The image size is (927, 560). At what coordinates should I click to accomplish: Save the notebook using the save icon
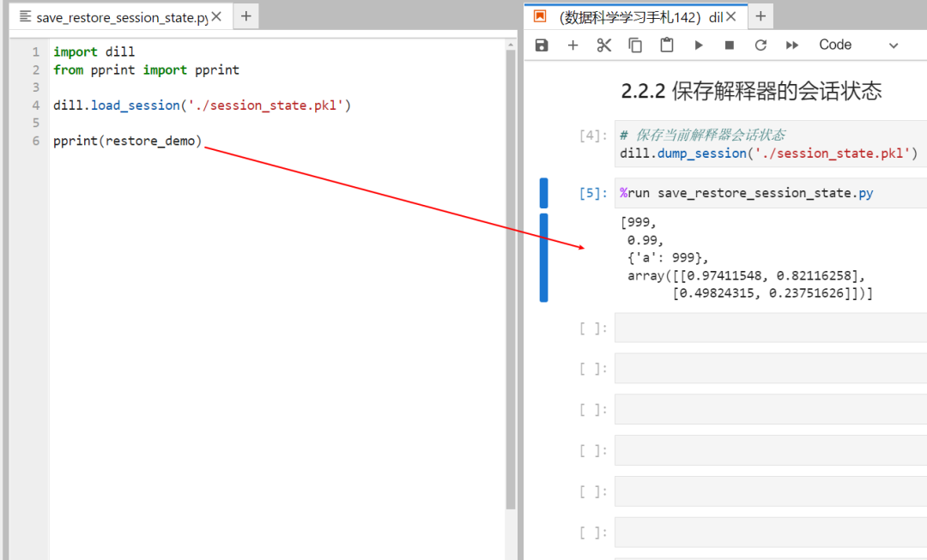[541, 45]
